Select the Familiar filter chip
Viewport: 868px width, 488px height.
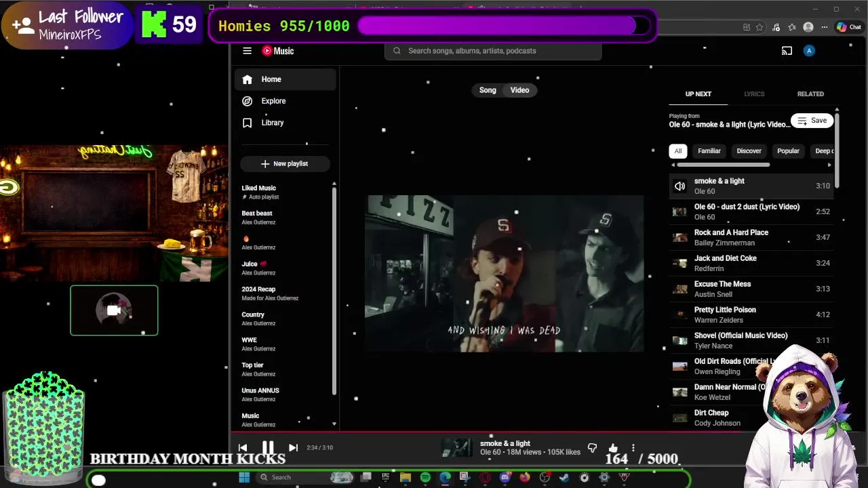[709, 151]
